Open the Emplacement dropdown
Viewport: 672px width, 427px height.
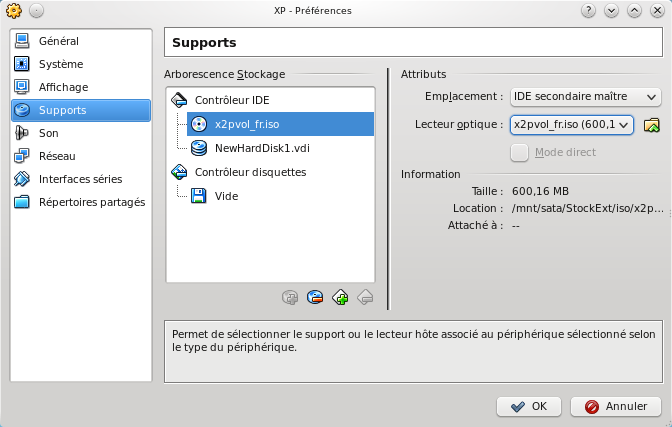(584, 97)
